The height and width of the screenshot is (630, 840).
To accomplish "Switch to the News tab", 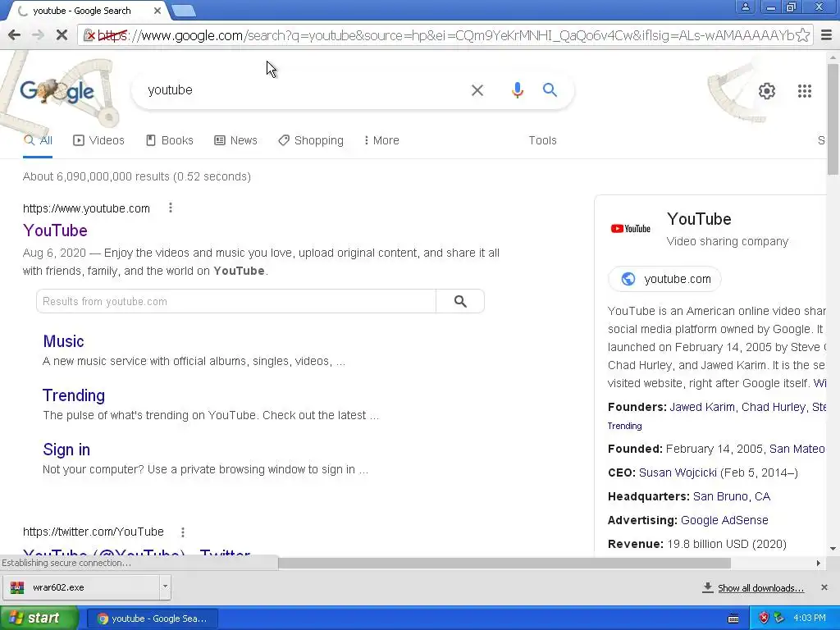I will (x=235, y=140).
